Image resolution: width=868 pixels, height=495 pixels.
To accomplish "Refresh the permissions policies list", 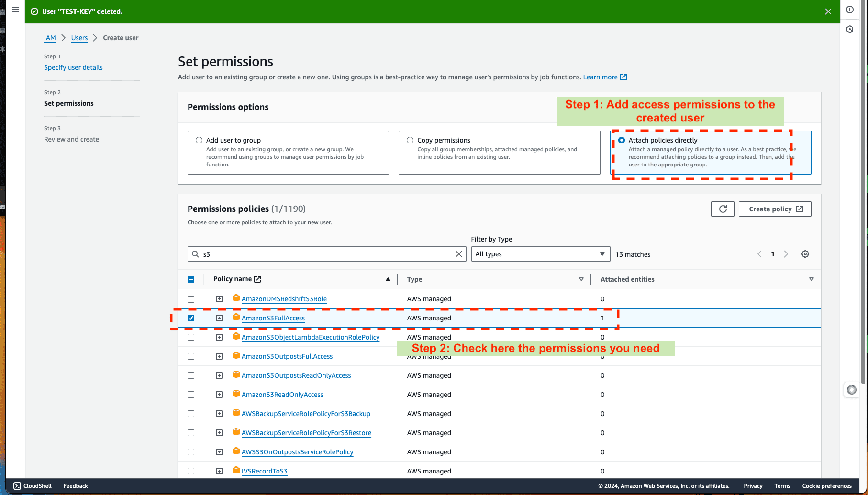I will (723, 209).
